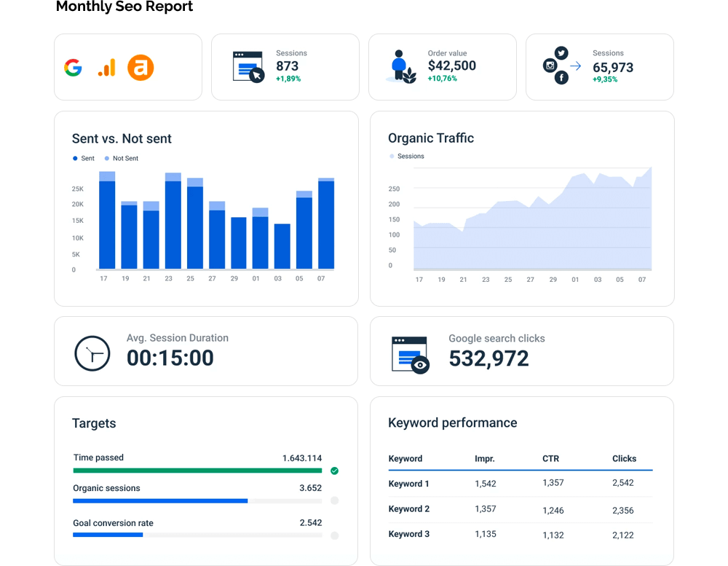Click the green checkmark beside Time passed
The width and height of the screenshot is (728, 566).
[x=334, y=471]
